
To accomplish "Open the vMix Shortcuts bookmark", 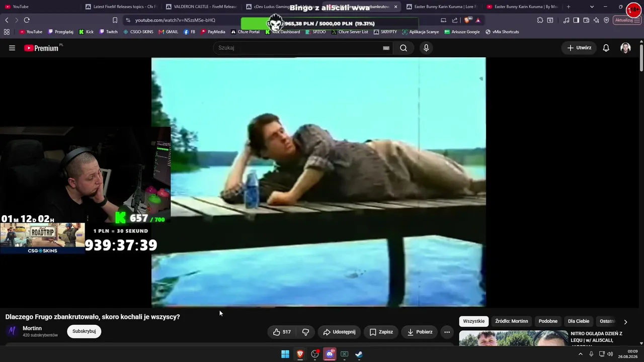I will coord(502,32).
